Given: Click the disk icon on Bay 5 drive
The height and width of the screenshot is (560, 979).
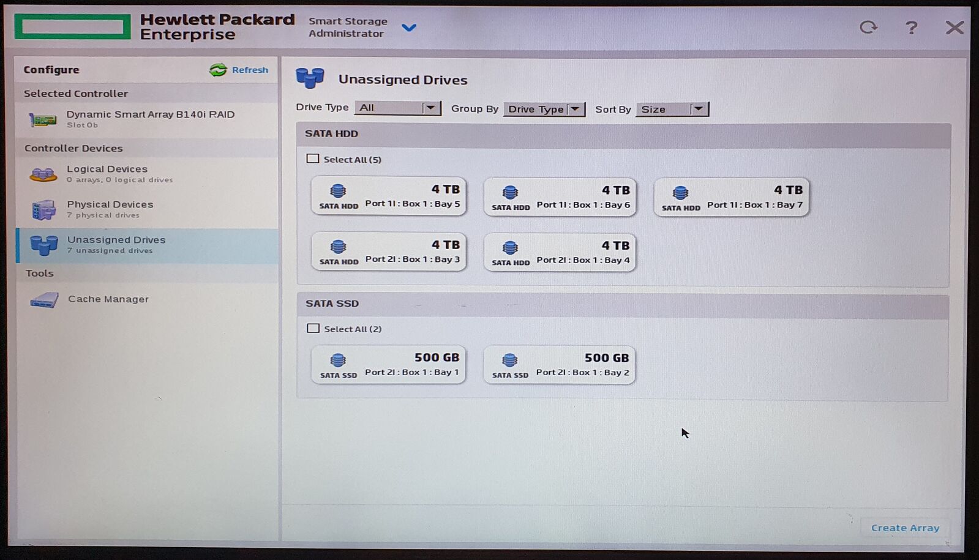Looking at the screenshot, I should click(x=338, y=191).
